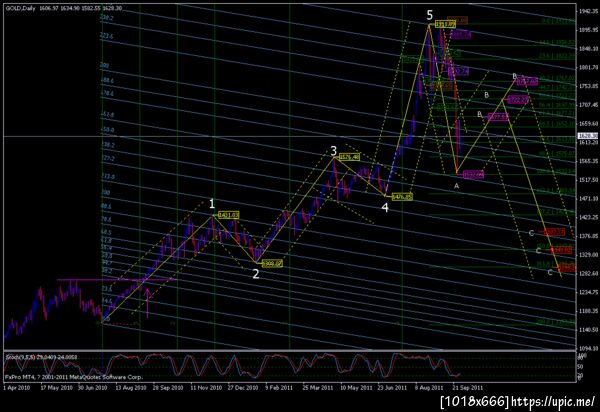The width and height of the screenshot is (600, 412).
Task: Click the 1471.10 price axis value
Action: pos(589,198)
